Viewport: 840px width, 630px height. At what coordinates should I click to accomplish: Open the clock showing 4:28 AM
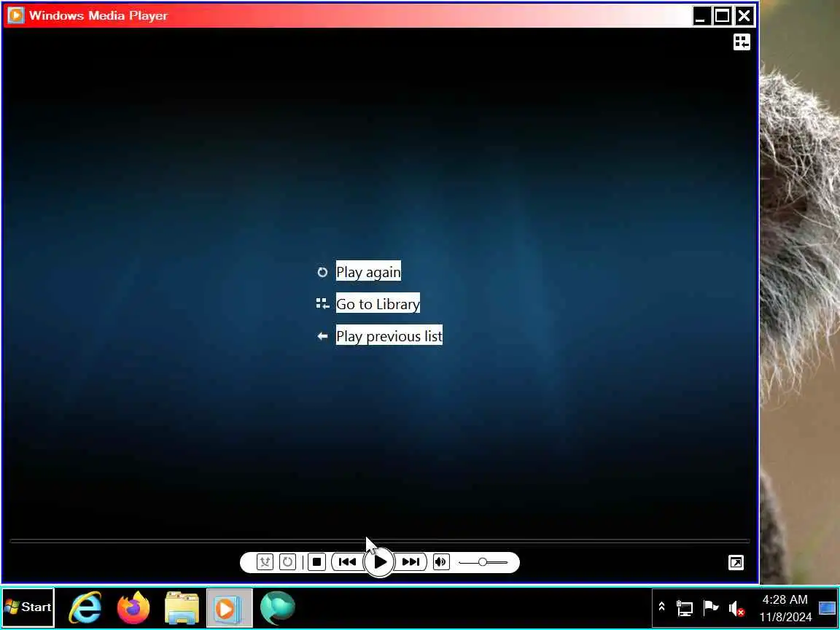tap(785, 608)
